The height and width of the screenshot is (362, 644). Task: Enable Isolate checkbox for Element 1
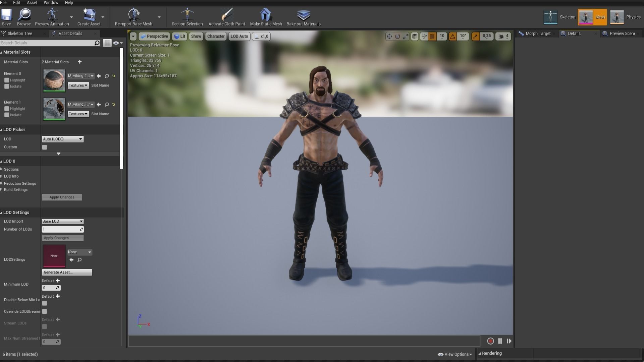[7, 115]
